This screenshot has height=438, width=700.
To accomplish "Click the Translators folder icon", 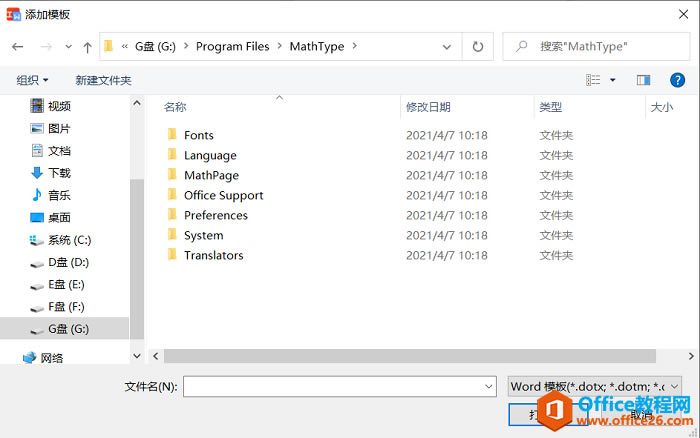I will click(x=172, y=254).
